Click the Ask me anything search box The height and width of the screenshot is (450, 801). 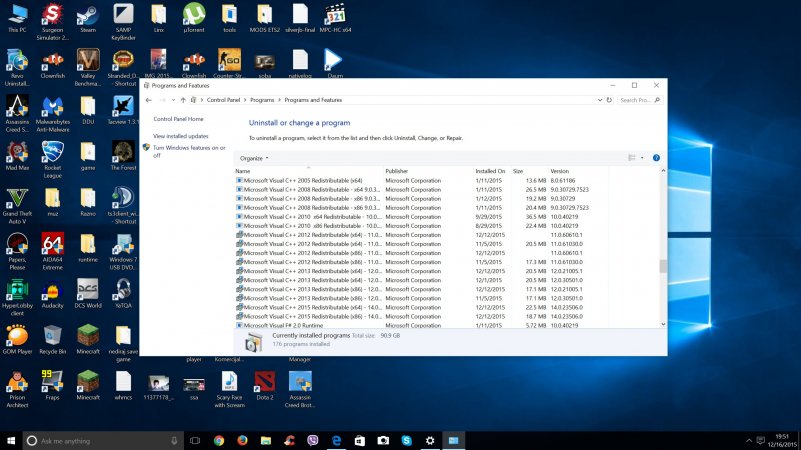click(x=103, y=440)
